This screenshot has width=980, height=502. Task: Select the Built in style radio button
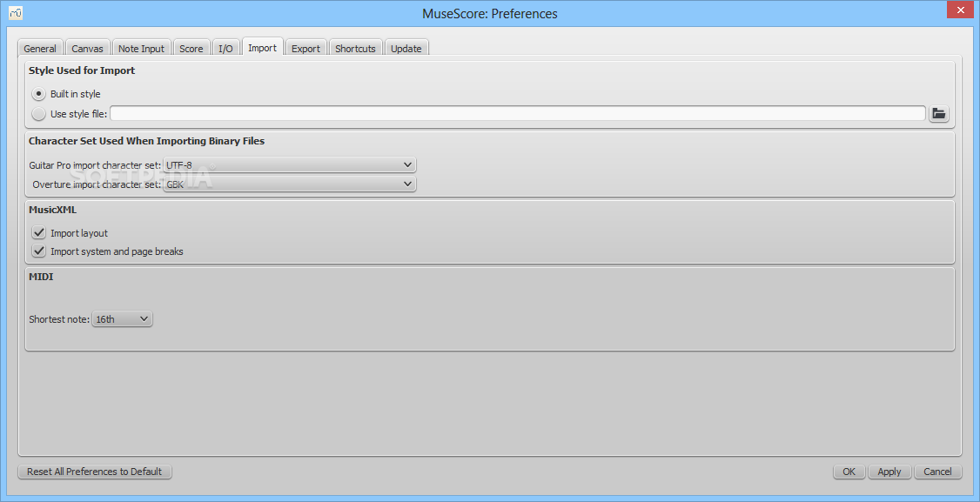coord(39,94)
